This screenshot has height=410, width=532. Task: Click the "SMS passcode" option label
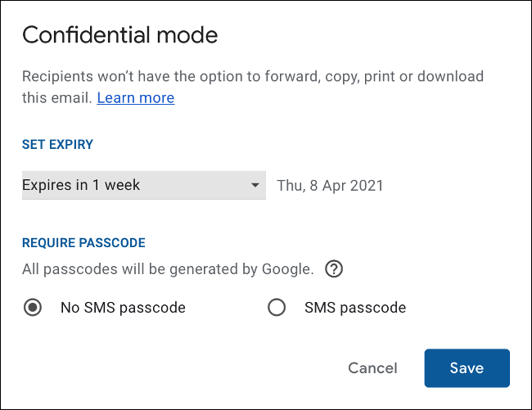[354, 309]
